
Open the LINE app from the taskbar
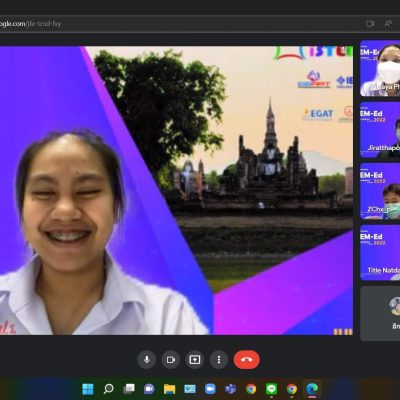tap(272, 389)
